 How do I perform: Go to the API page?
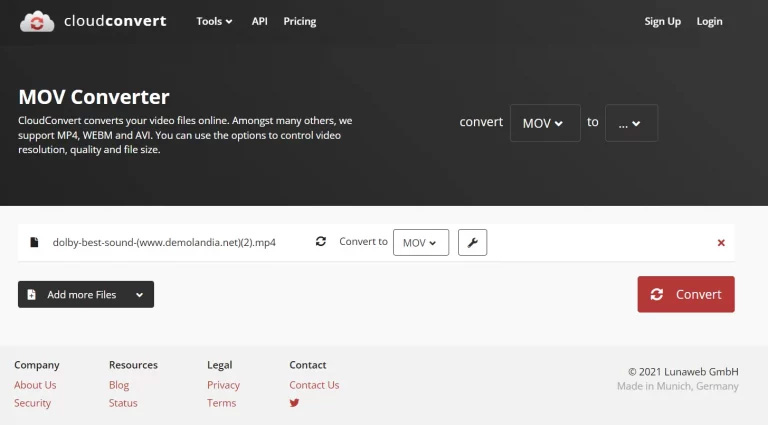(259, 21)
